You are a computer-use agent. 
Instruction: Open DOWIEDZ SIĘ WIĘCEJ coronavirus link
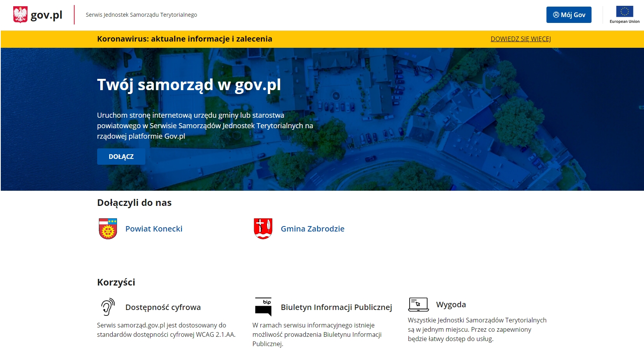coord(520,39)
